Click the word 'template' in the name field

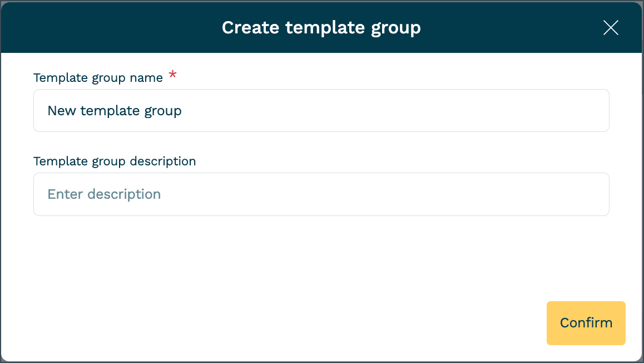click(x=110, y=110)
